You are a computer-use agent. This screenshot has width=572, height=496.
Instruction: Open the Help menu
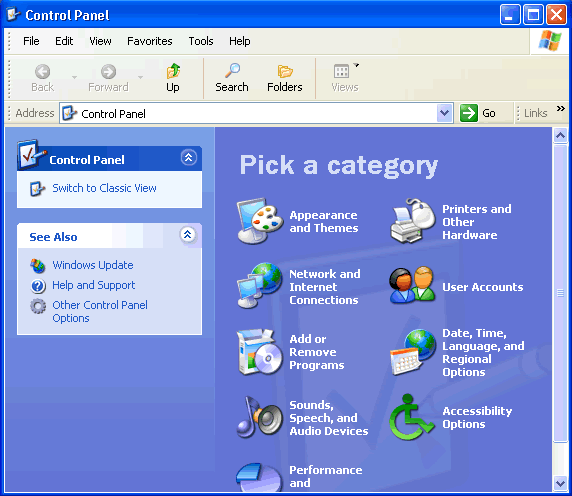tap(240, 41)
